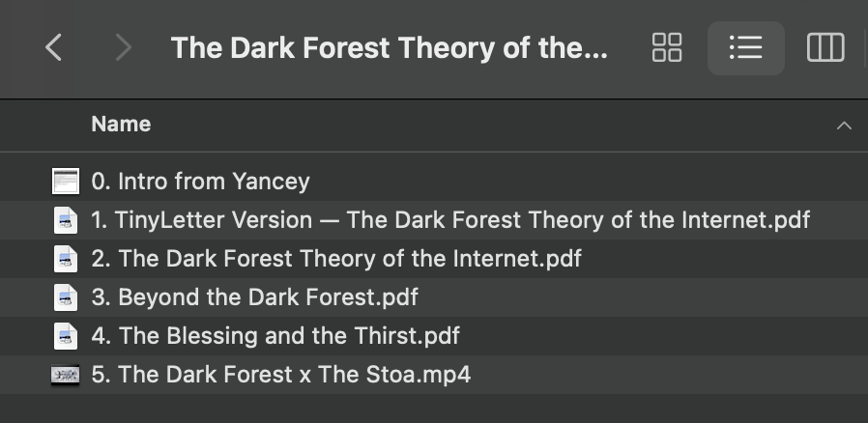Click the Stoa mp4 video thumbnail
868x423 pixels.
tap(65, 375)
